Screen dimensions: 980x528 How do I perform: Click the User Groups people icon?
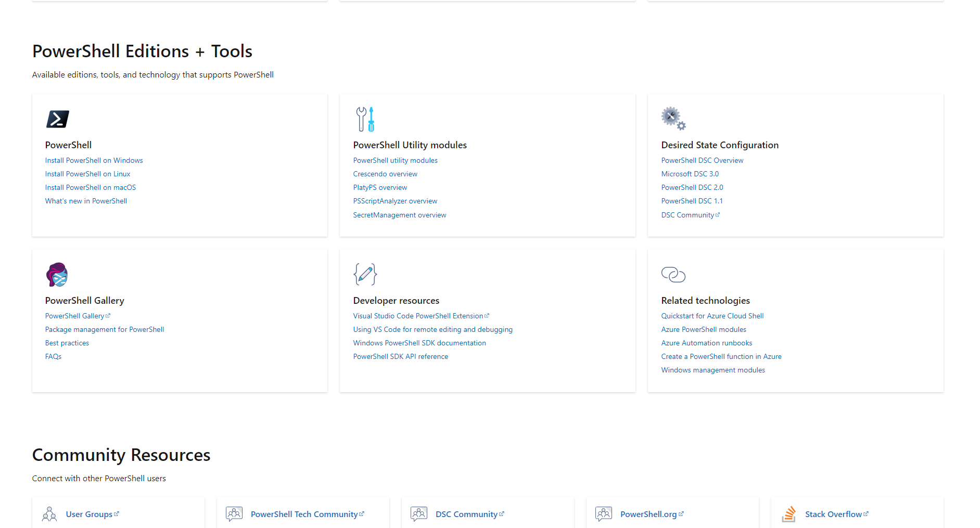pos(49,514)
